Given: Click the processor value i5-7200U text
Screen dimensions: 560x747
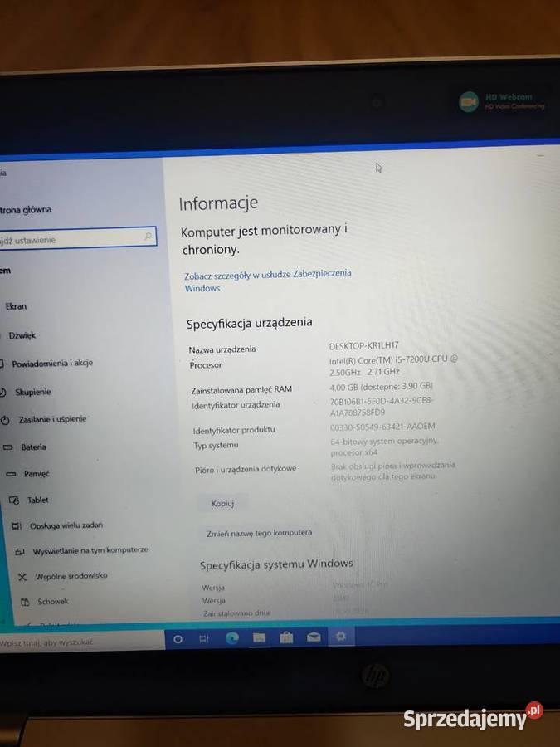Looking at the screenshot, I should pos(393,365).
